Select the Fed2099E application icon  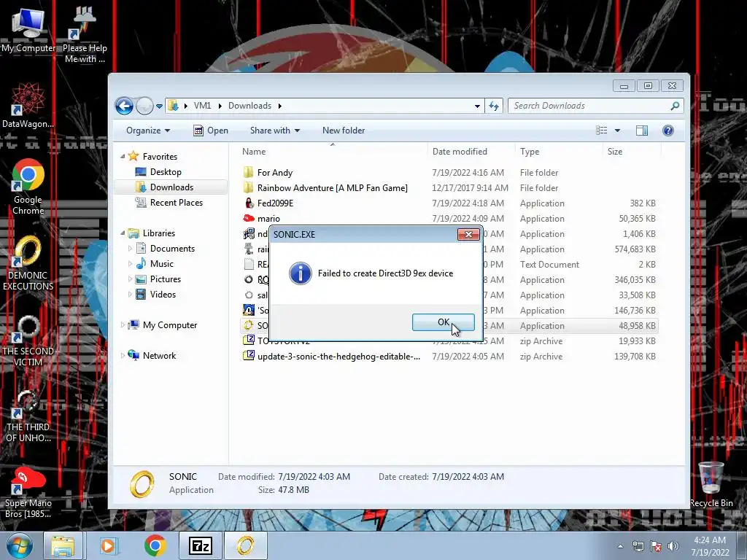249,203
